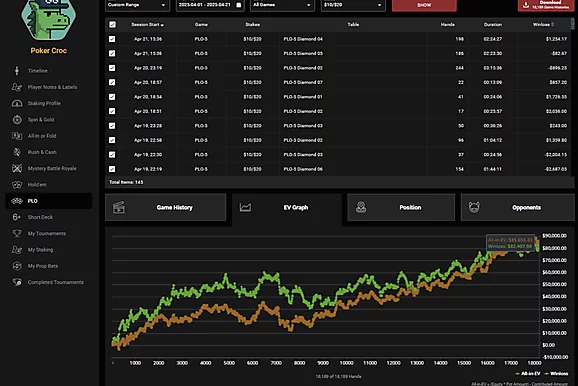Open the Custom Range dropdown
The image size is (578, 386).
pyautogui.click(x=137, y=5)
